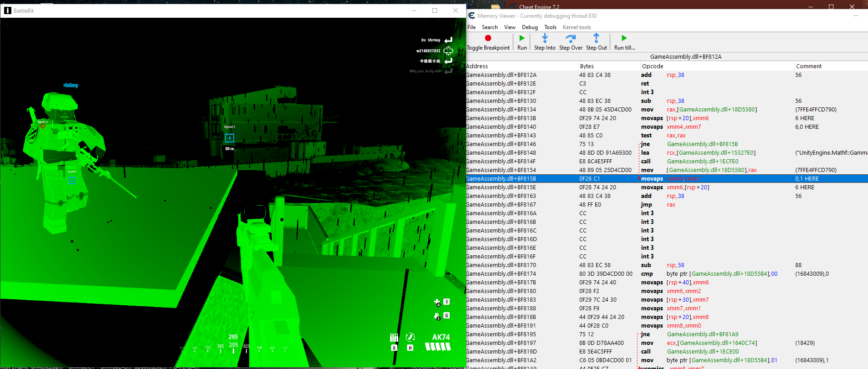Select address GameAssembly.dll+BF8170 with sub rsp,58
Screen dimensions: 868x369
click(501, 265)
